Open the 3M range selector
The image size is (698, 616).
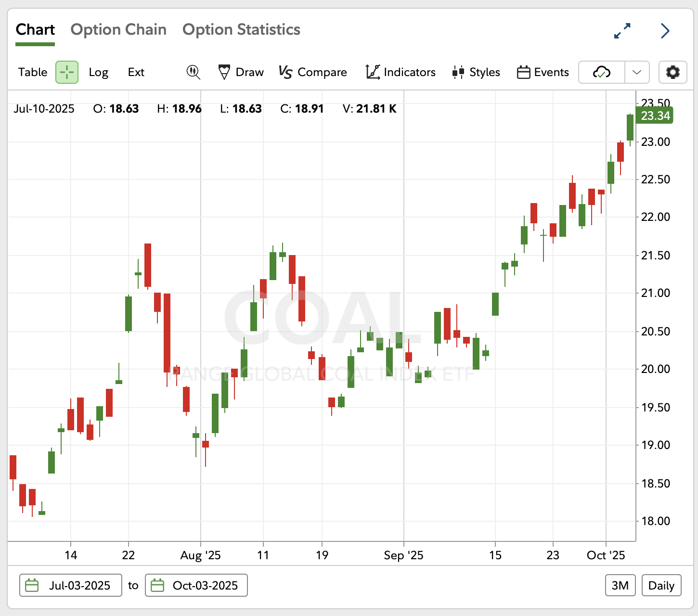tap(620, 585)
